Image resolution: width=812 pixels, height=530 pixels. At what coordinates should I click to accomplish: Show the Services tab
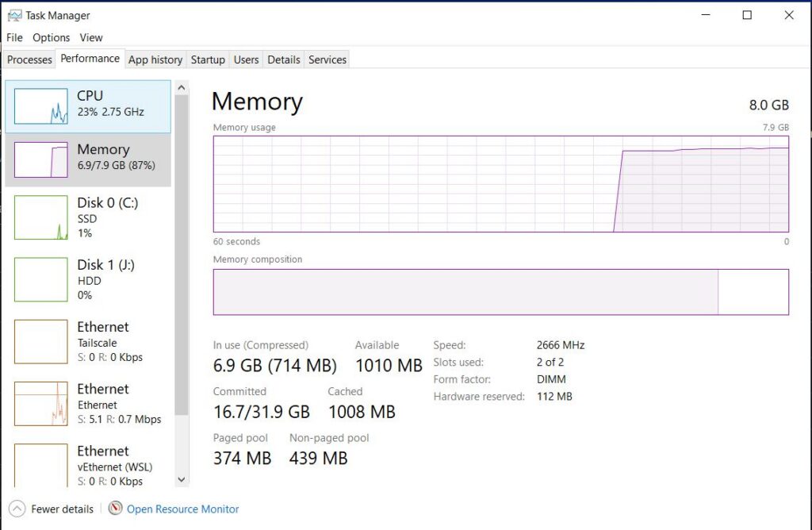point(327,60)
